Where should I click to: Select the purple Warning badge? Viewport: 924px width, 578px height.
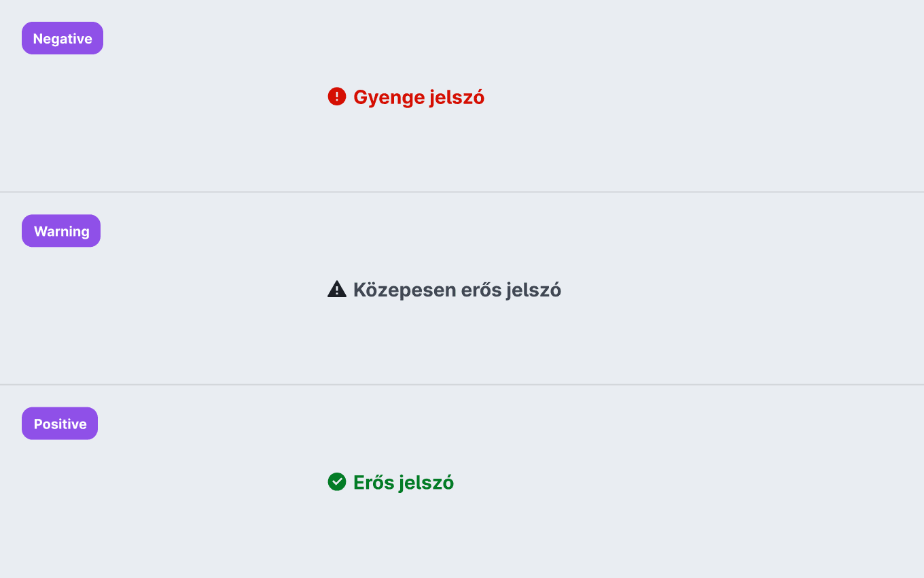coord(61,231)
